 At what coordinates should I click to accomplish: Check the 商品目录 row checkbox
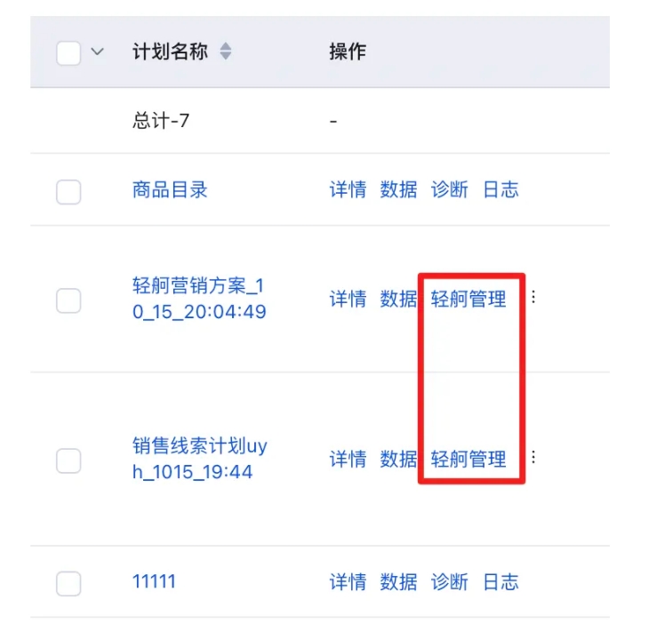tap(68, 192)
